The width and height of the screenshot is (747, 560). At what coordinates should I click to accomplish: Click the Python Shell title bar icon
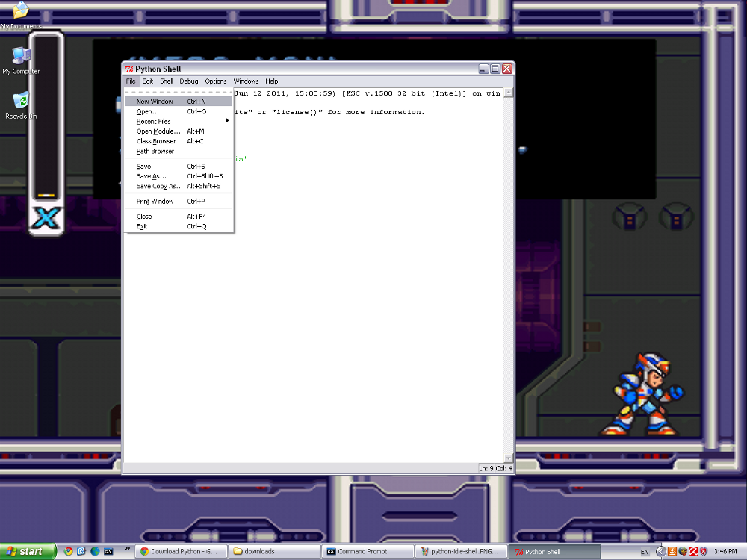click(x=128, y=69)
